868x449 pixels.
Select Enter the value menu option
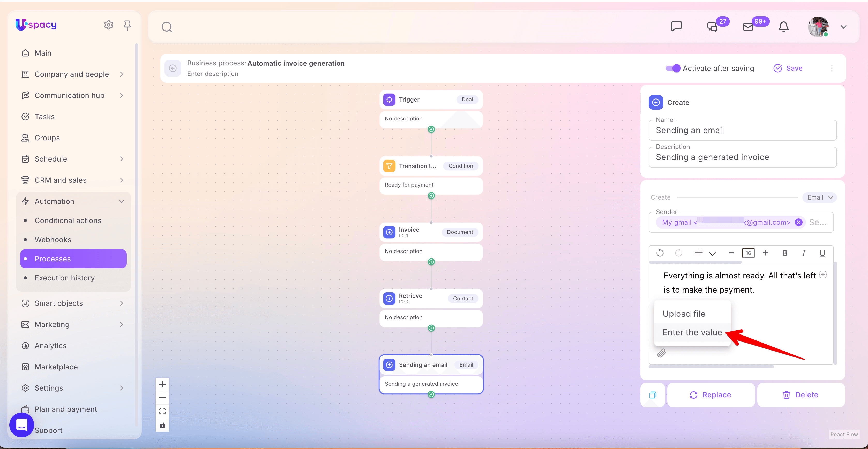[692, 332]
